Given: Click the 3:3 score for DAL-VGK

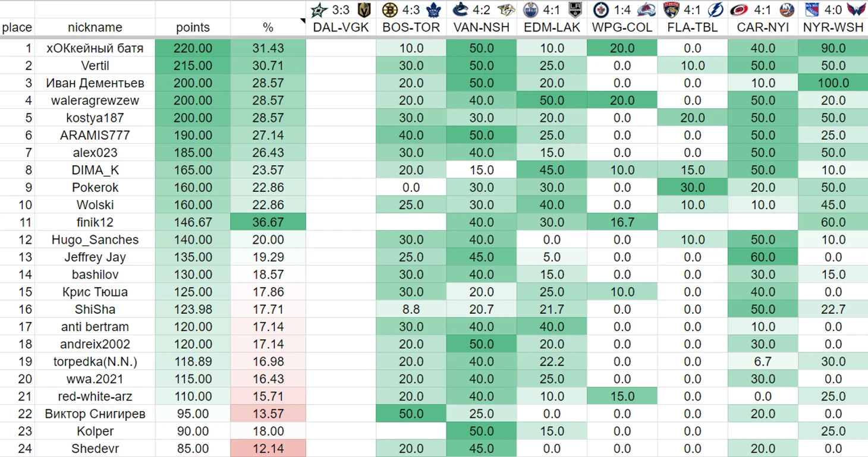Looking at the screenshot, I should (341, 10).
